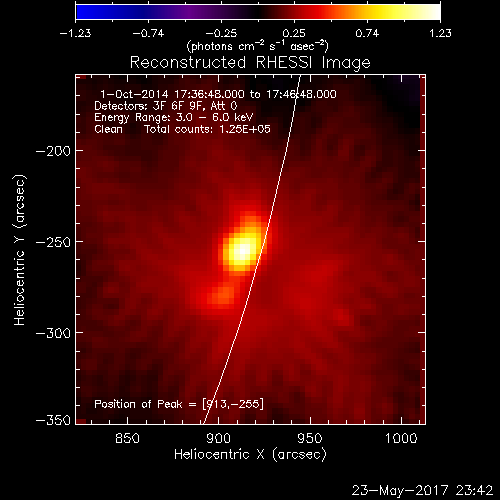
Task: Click the -250 tick label on the Y axis
Action: tap(53, 242)
